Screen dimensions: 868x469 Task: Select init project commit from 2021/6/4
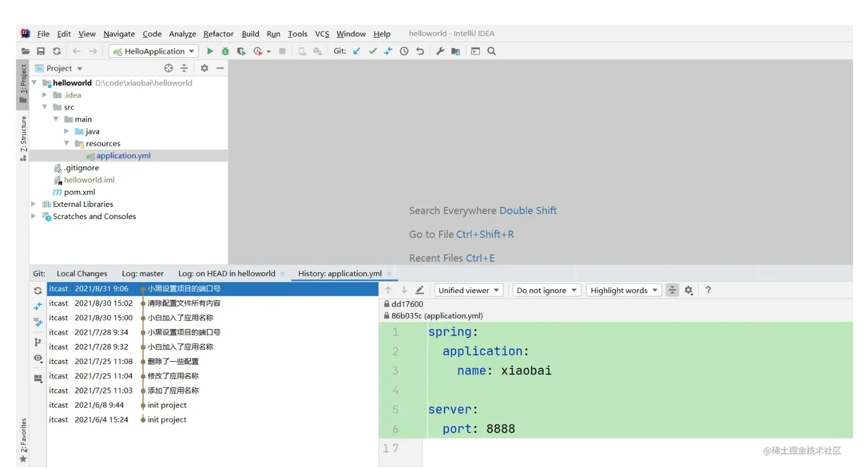(213, 419)
